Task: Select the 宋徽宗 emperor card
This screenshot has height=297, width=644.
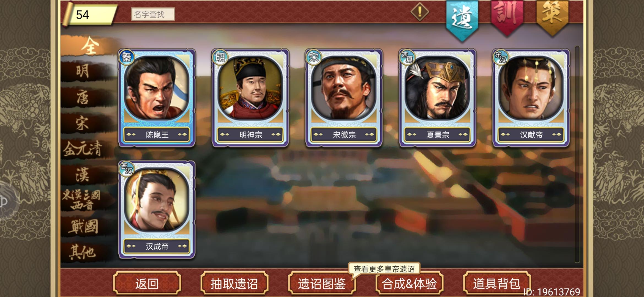Action: (344, 98)
